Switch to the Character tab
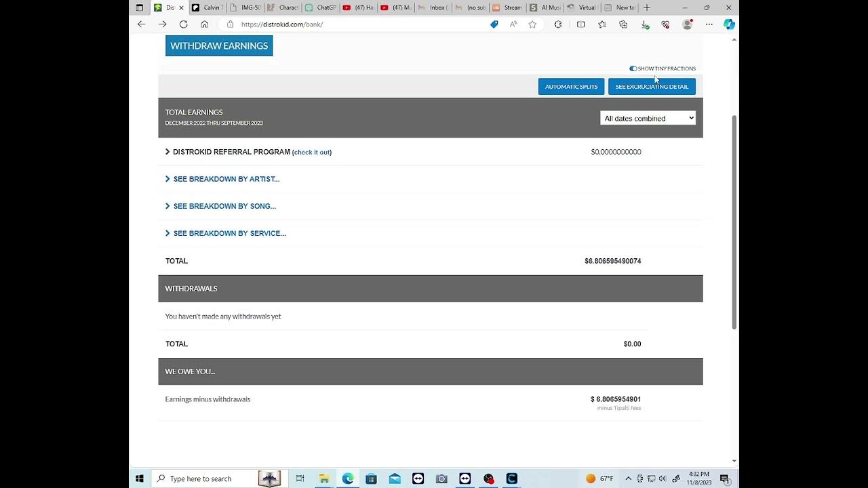868x488 pixels. (282, 7)
